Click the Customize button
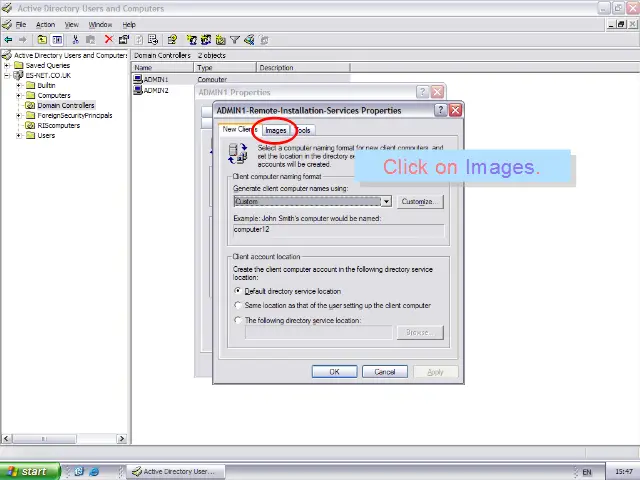 tap(420, 201)
